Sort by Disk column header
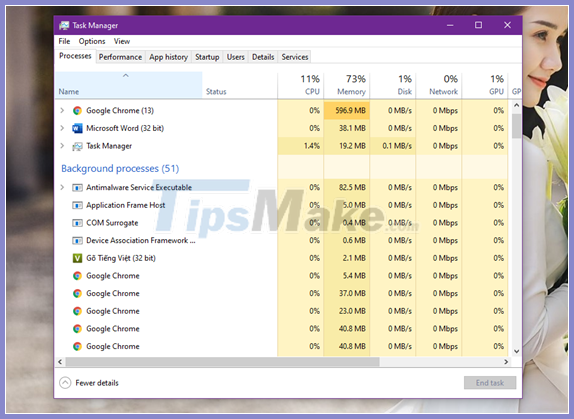This screenshot has height=419, width=574. pos(393,85)
